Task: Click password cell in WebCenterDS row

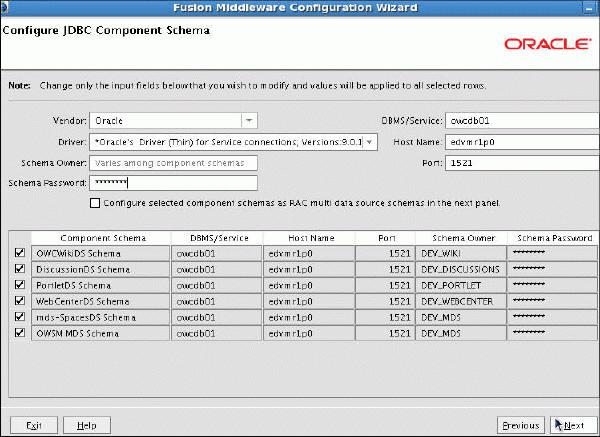Action: point(552,302)
